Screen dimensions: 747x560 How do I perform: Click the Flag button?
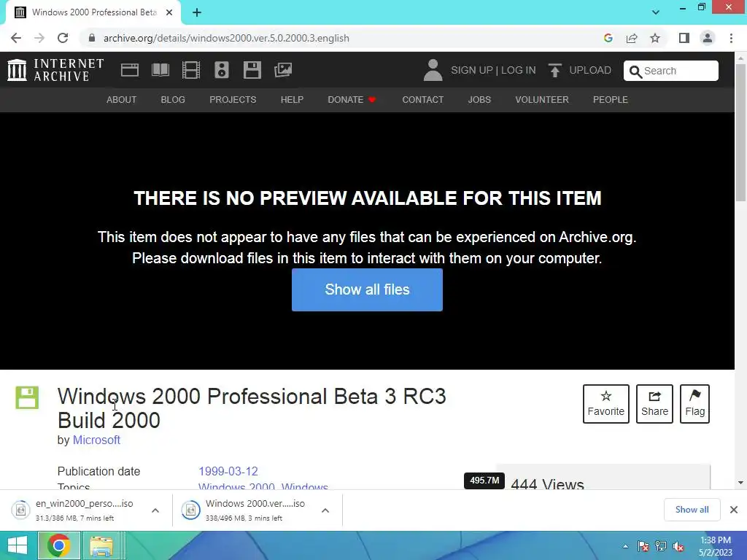pos(694,404)
